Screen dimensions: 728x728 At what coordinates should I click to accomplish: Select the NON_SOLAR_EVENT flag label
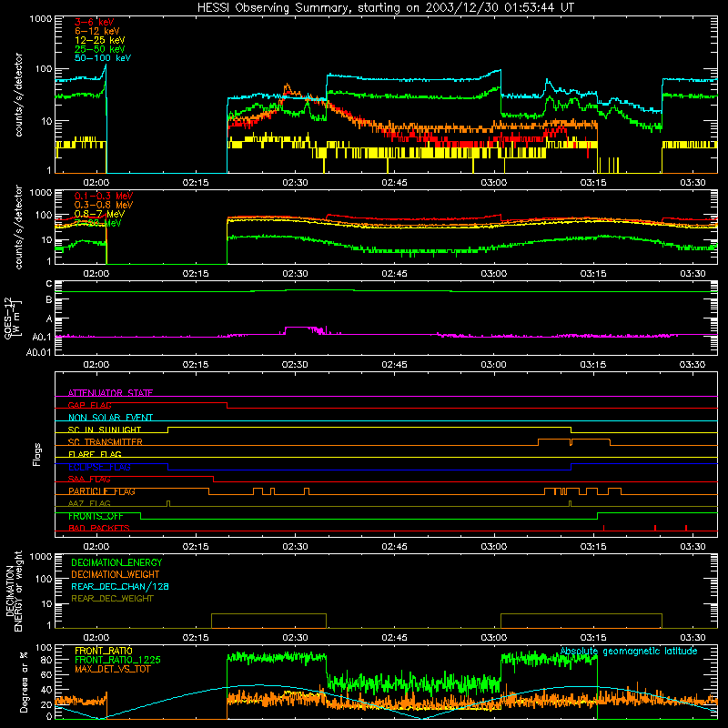click(110, 418)
